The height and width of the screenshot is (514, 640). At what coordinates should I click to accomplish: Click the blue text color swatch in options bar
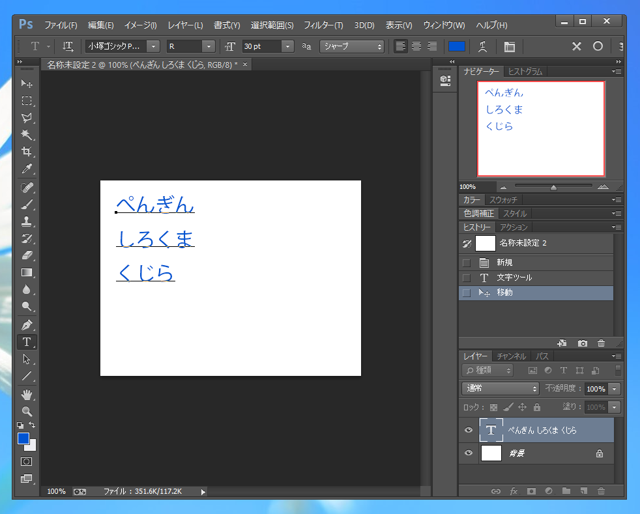[457, 46]
